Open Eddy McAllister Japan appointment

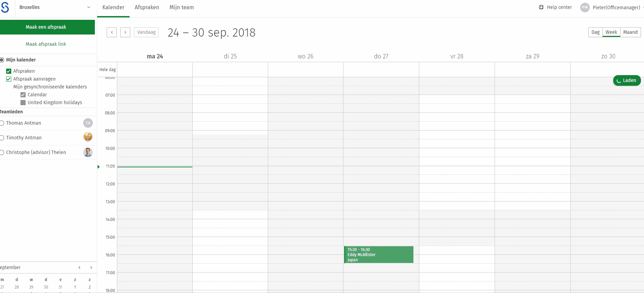[x=379, y=254]
